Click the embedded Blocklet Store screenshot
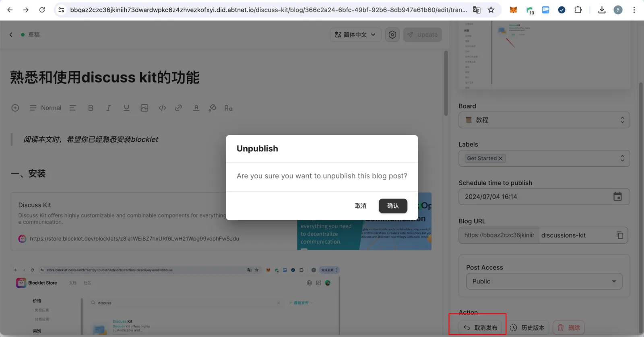This screenshot has height=337, width=644. (x=176, y=300)
